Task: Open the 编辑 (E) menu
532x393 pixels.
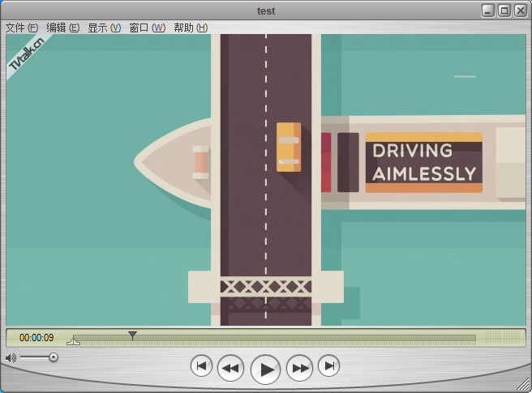Action: [x=62, y=28]
